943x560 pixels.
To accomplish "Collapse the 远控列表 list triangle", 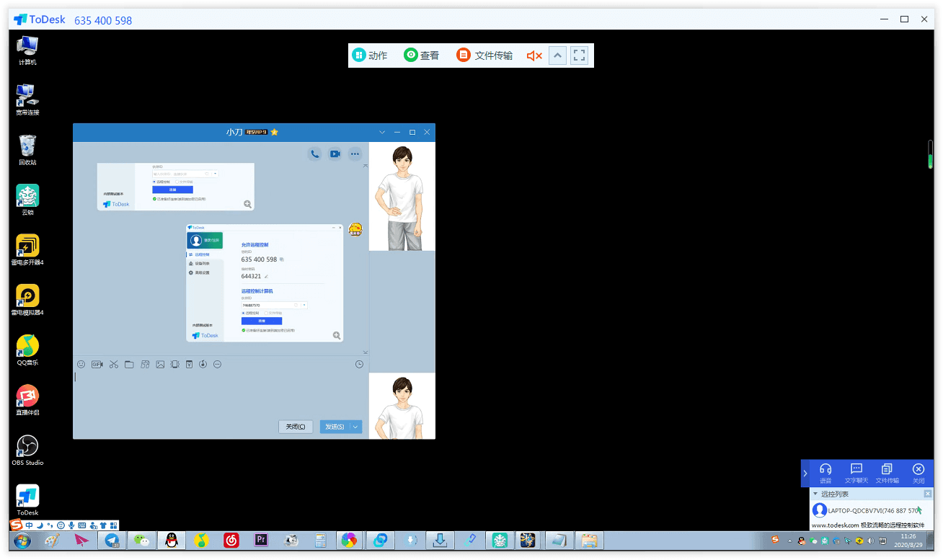I will click(x=815, y=494).
